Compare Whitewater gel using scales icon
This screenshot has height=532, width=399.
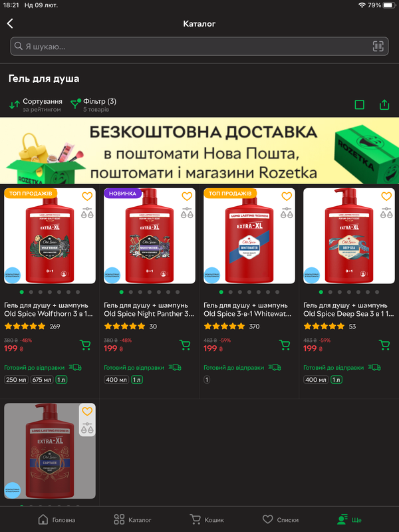point(287,213)
